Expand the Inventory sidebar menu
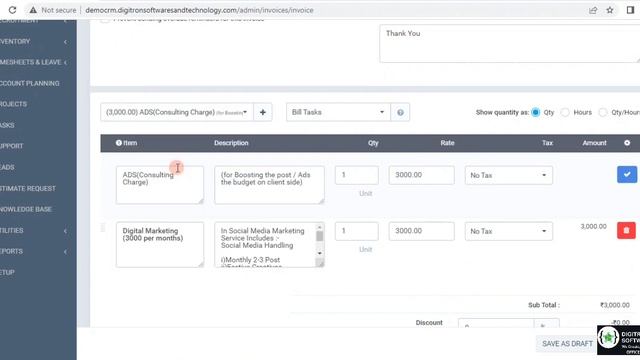Image resolution: width=640 pixels, height=360 pixels. pyautogui.click(x=33, y=41)
